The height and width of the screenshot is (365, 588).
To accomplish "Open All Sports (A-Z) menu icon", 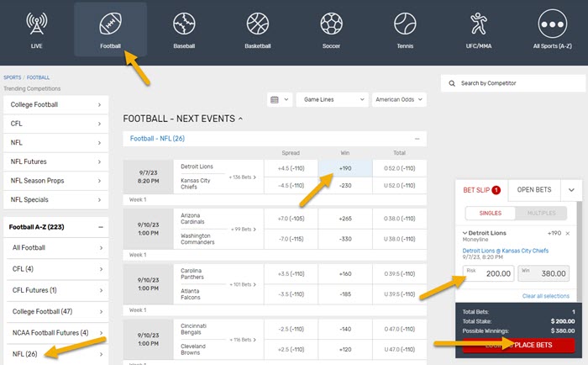I will point(552,24).
